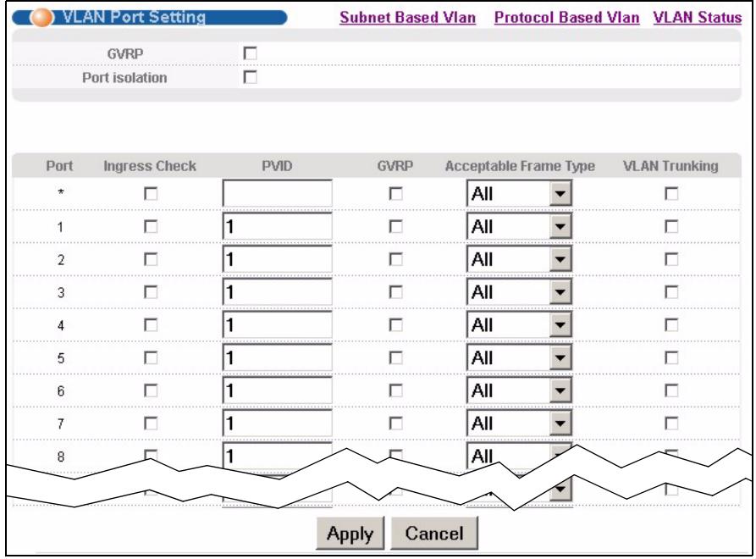Check Ingress Check for all ports (*)

[151, 193]
